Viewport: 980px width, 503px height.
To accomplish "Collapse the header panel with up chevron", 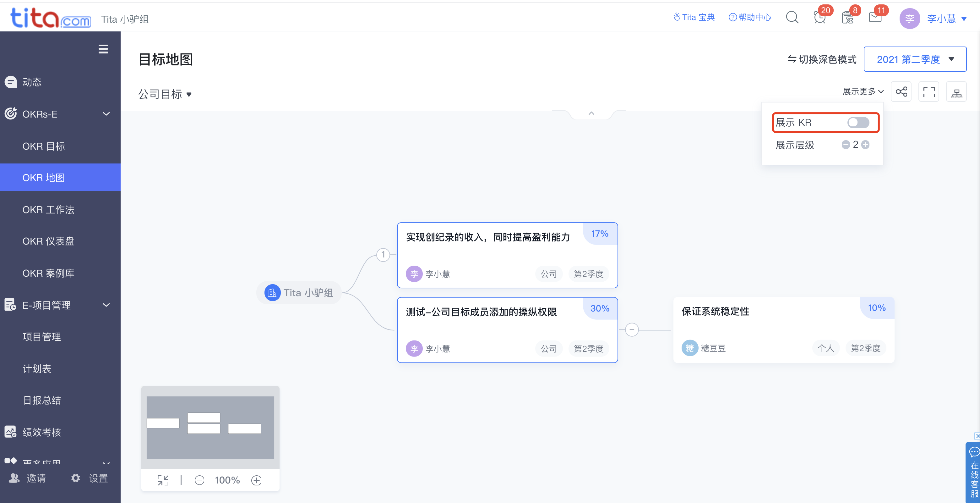I will coord(591,113).
